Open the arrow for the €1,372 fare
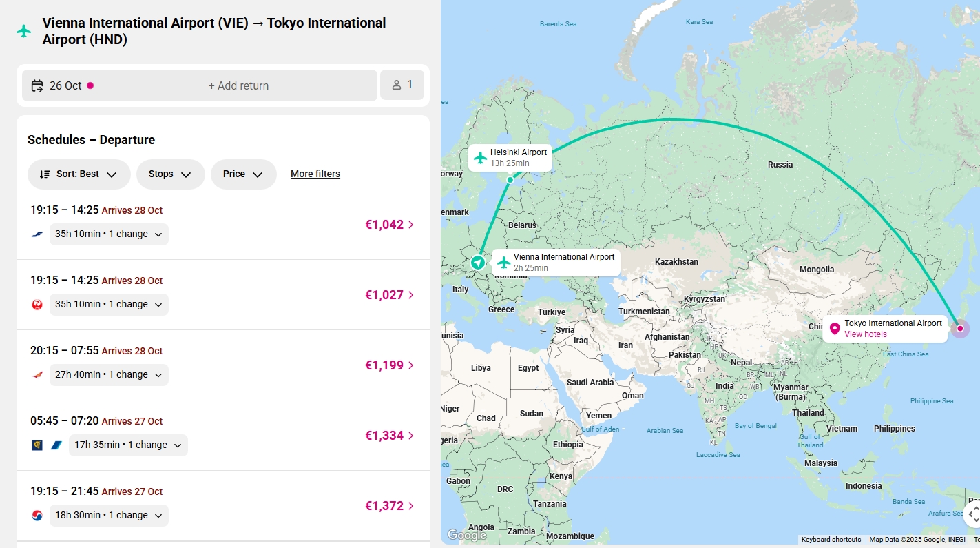Screen dimensions: 980x548 click(411, 506)
